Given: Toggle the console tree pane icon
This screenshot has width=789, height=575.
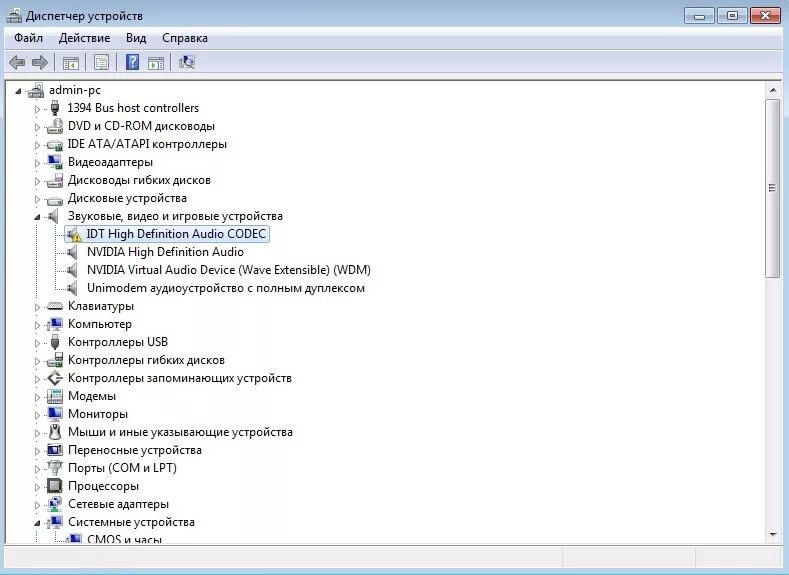Looking at the screenshot, I should click(70, 63).
